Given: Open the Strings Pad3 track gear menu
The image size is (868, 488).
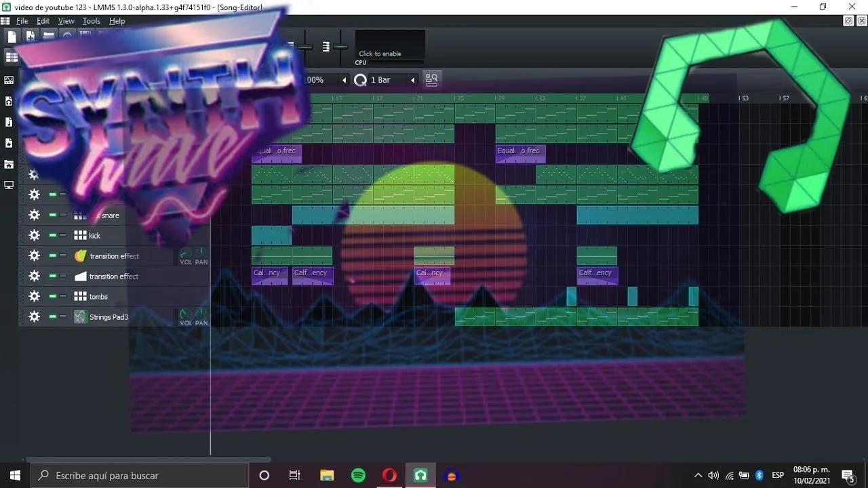Looking at the screenshot, I should click(34, 317).
